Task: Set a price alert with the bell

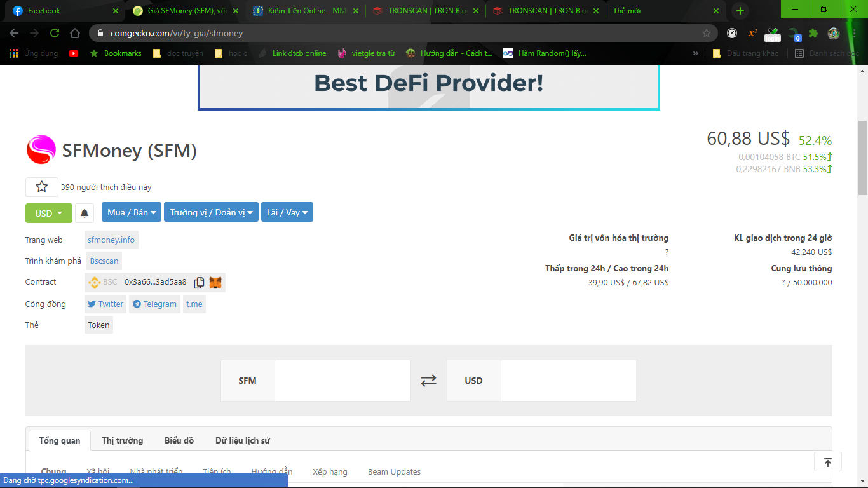Action: pyautogui.click(x=85, y=213)
